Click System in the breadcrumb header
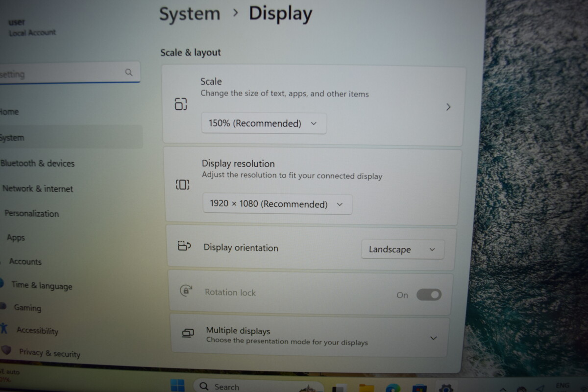Screen dimensions: 588x392 pyautogui.click(x=190, y=13)
